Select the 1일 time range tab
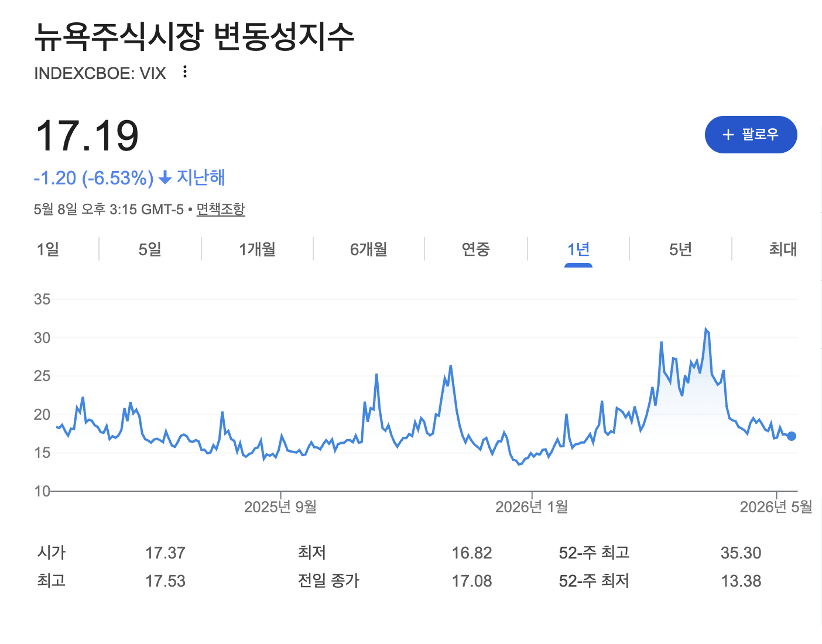Screen dimensions: 822x644 tap(48, 249)
